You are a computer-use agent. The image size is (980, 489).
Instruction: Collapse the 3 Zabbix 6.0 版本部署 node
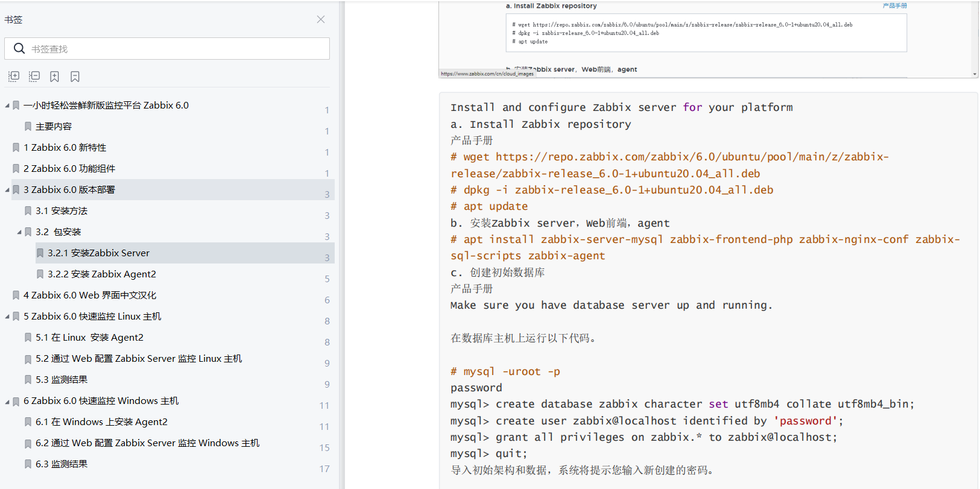coord(7,190)
